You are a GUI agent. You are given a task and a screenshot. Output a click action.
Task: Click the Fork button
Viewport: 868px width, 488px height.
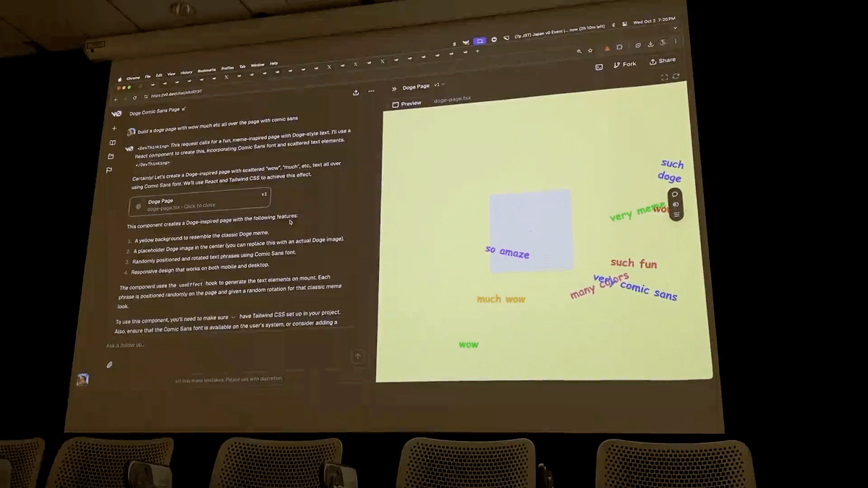[625, 64]
